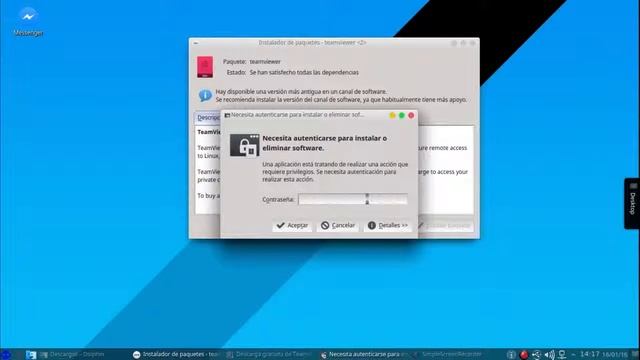Open the Desktop side panel tab

(x=632, y=203)
